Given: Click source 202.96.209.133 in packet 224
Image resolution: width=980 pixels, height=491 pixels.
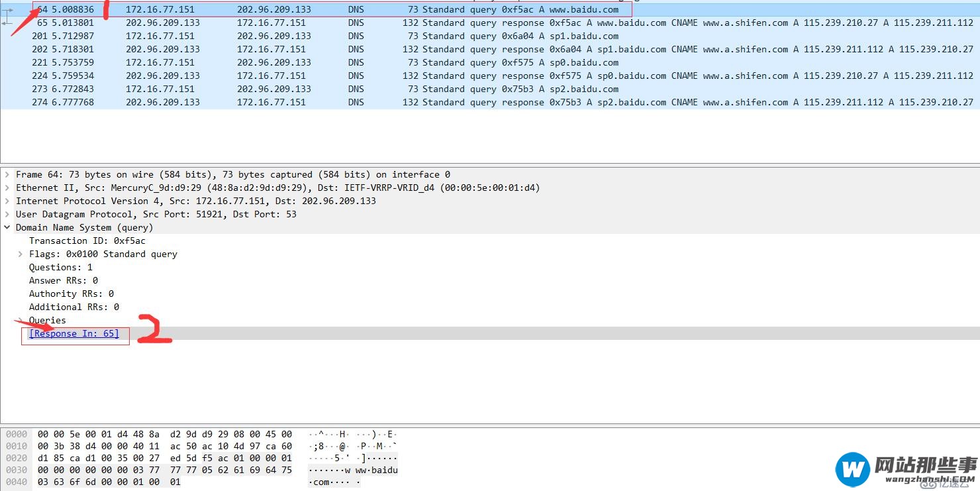Looking at the screenshot, I should [163, 76].
